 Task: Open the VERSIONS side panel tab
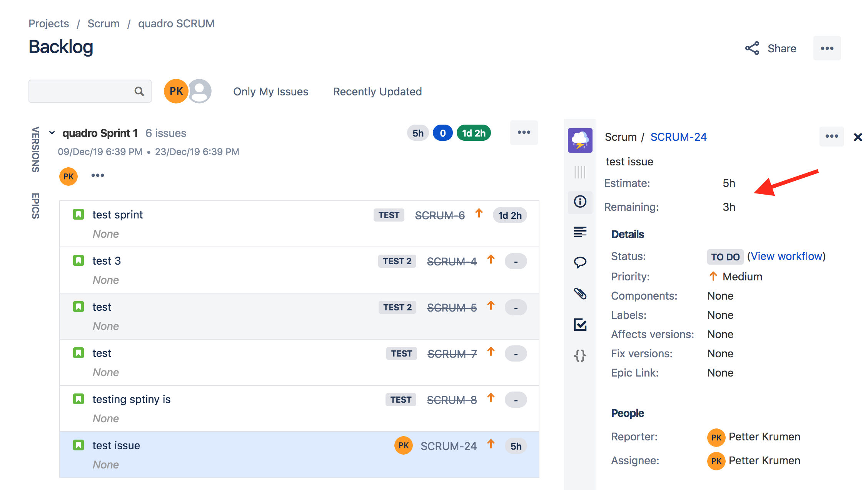pyautogui.click(x=35, y=149)
